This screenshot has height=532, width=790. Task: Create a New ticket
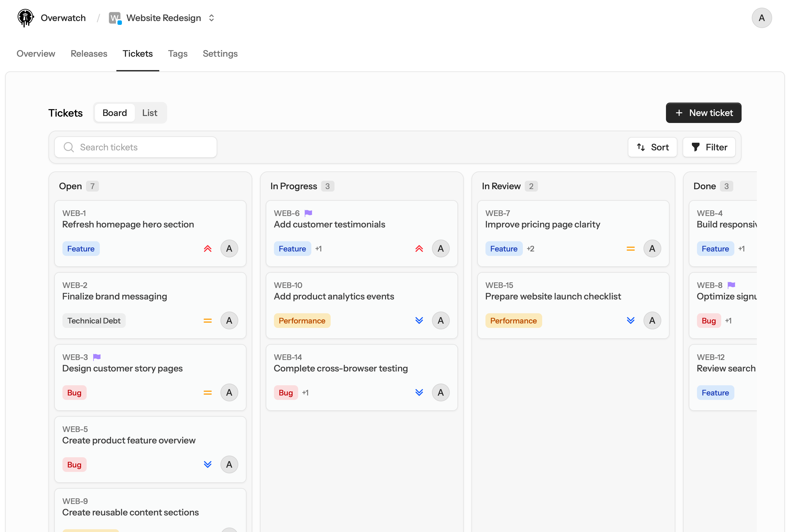(703, 113)
